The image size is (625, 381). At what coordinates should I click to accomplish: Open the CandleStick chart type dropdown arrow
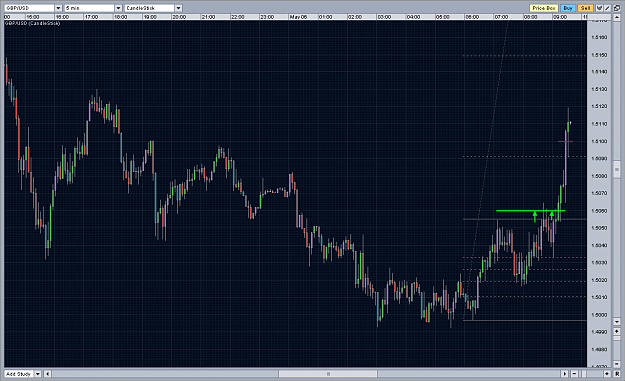(178, 8)
